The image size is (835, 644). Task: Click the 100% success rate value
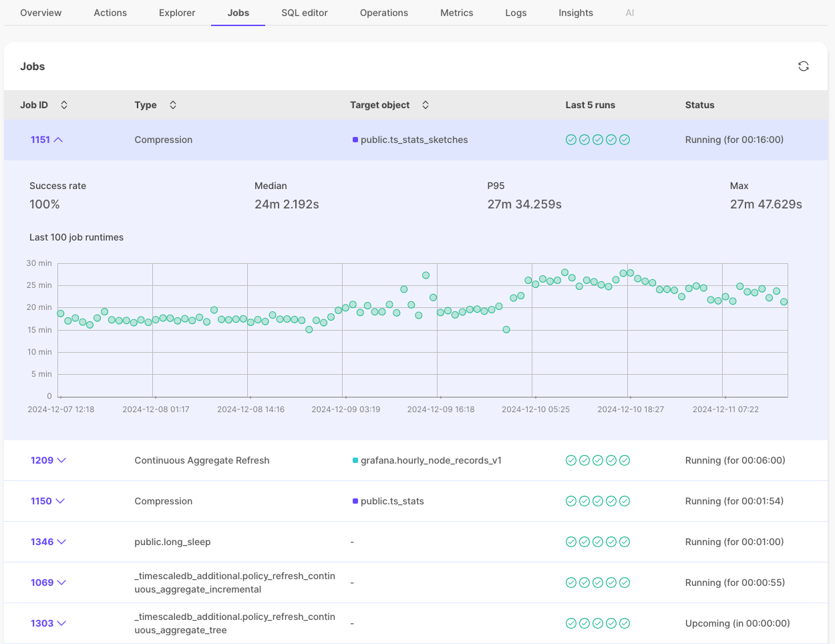(x=45, y=204)
